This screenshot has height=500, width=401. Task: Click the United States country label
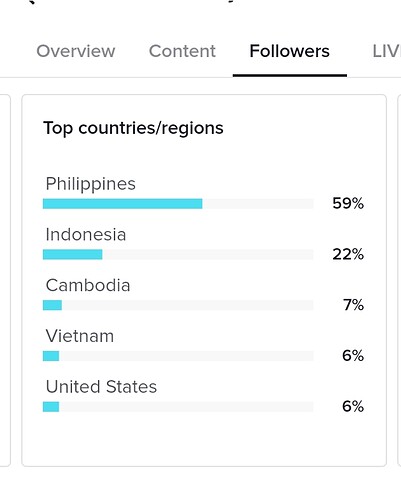pos(101,387)
